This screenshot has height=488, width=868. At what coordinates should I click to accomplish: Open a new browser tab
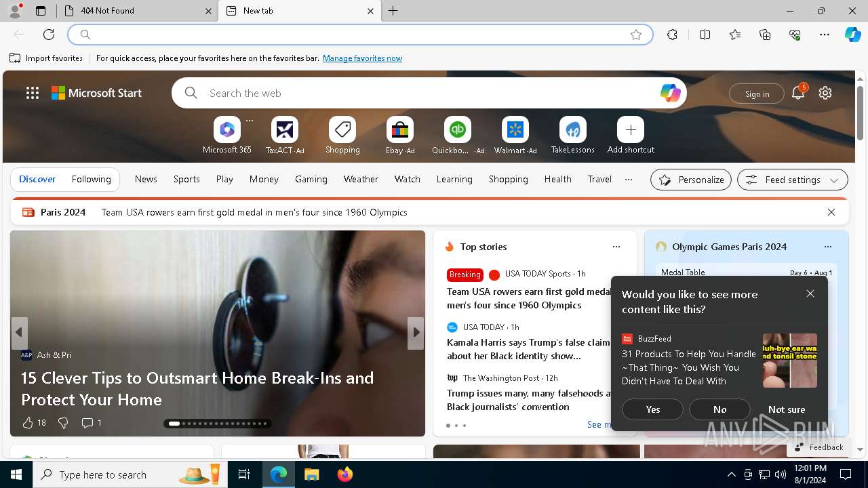tap(393, 11)
